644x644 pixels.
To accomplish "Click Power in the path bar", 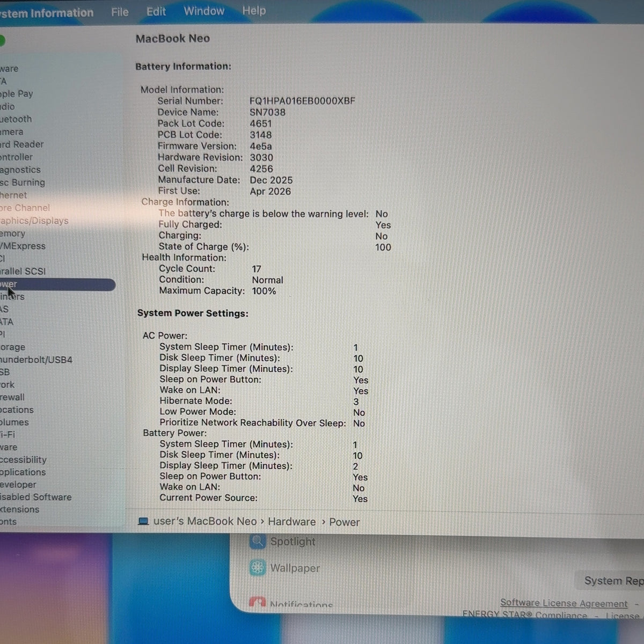I will pos(344,522).
